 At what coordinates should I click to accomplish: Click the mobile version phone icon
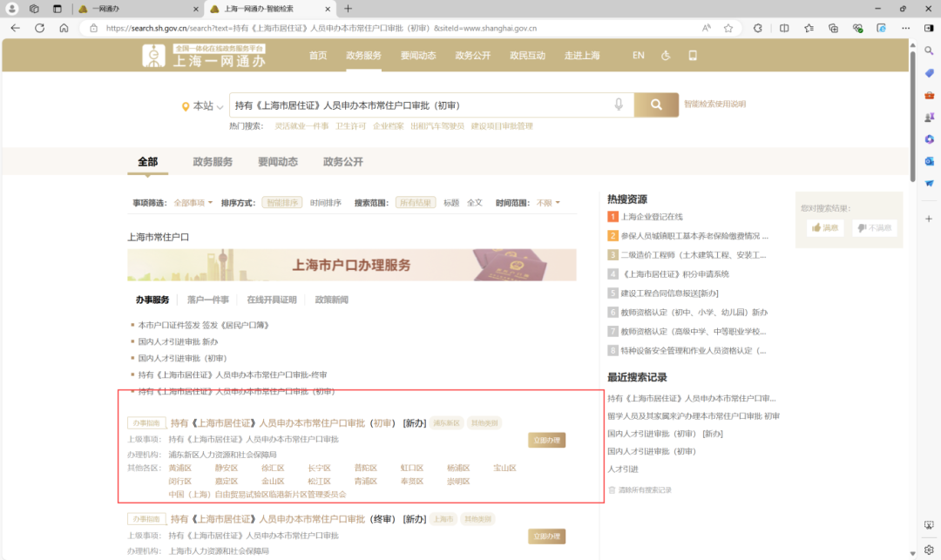tap(693, 56)
